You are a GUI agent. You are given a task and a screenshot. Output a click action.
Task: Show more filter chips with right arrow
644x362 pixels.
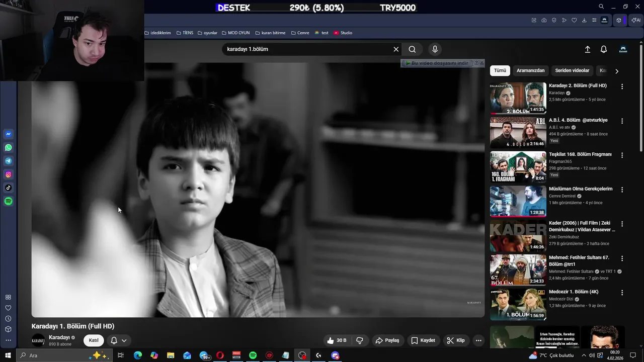(x=617, y=71)
